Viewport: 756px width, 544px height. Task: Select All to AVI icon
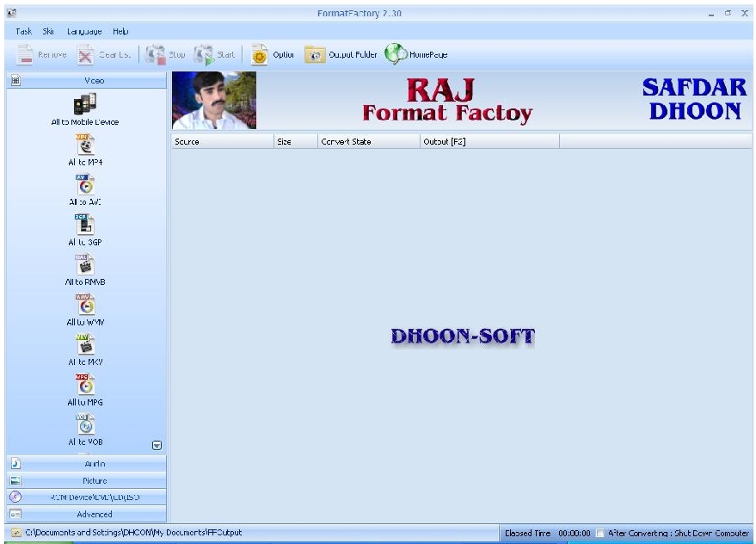(x=85, y=184)
